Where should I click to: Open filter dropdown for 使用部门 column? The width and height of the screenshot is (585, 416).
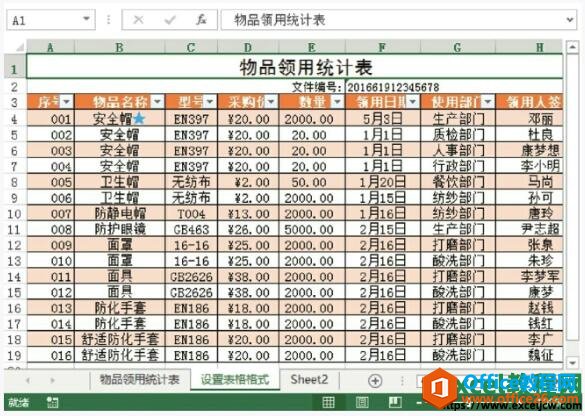[x=488, y=101]
